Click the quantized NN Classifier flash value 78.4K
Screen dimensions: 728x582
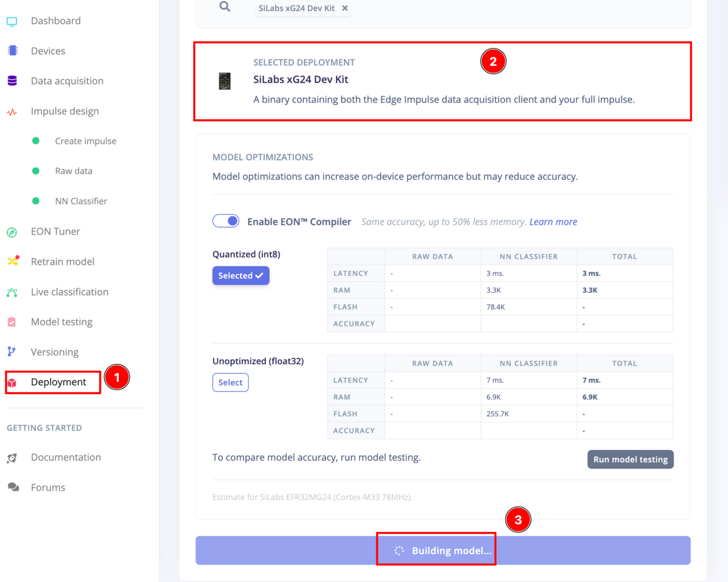tap(495, 307)
